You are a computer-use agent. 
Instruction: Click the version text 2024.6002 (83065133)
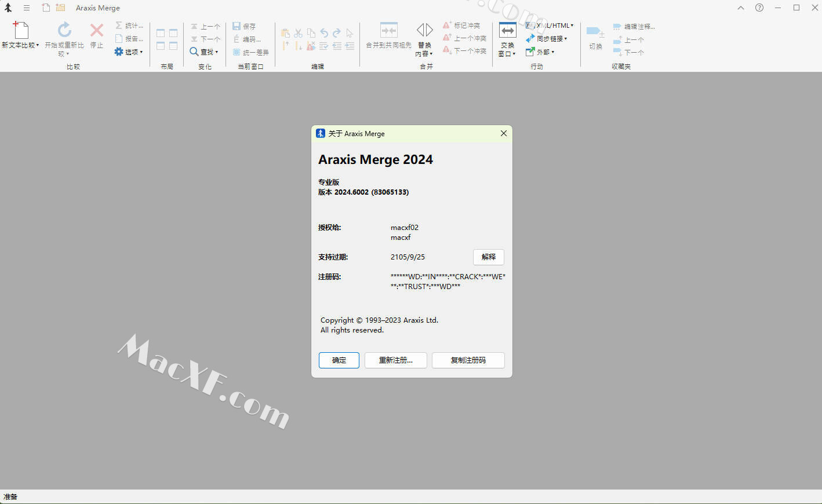tap(372, 192)
